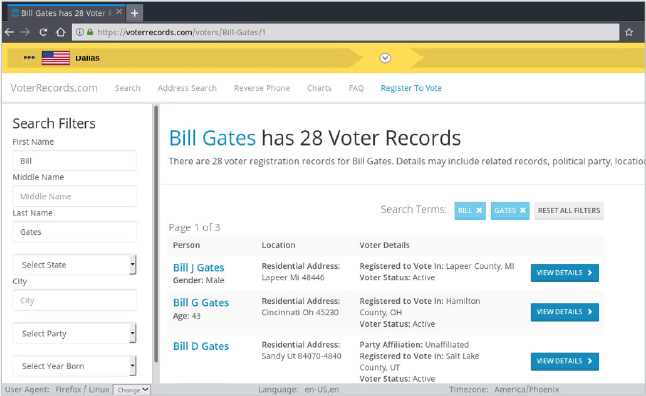
Task: Click the 'Age: 43' text
Action: [187, 316]
